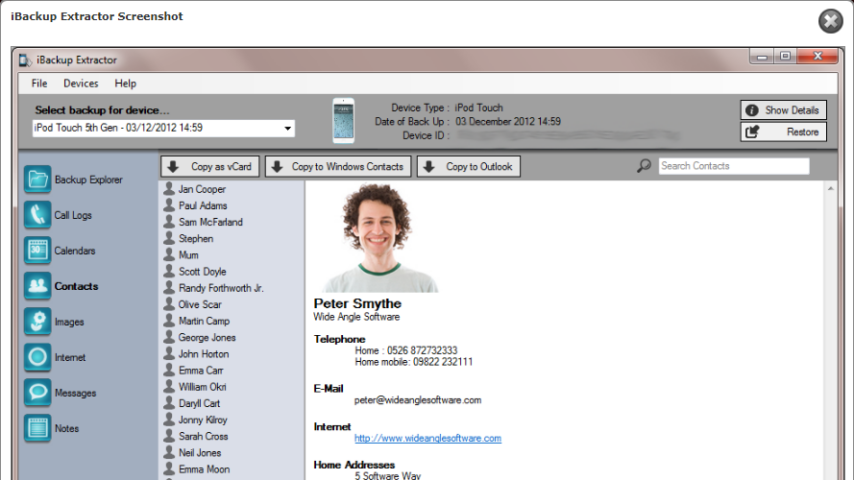Click the iPod Touch device image
The image size is (854, 480).
coord(344,121)
